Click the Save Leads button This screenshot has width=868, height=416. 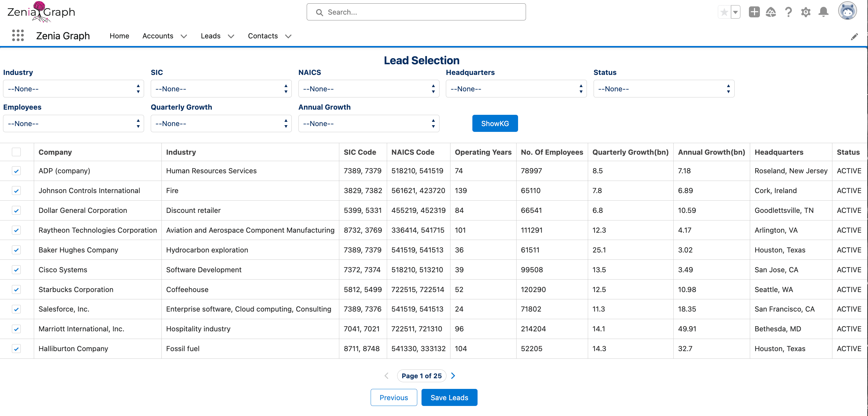click(449, 397)
